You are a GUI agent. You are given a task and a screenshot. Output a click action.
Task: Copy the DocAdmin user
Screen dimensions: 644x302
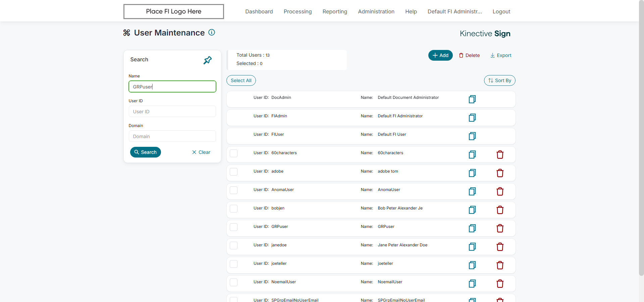coord(472,99)
